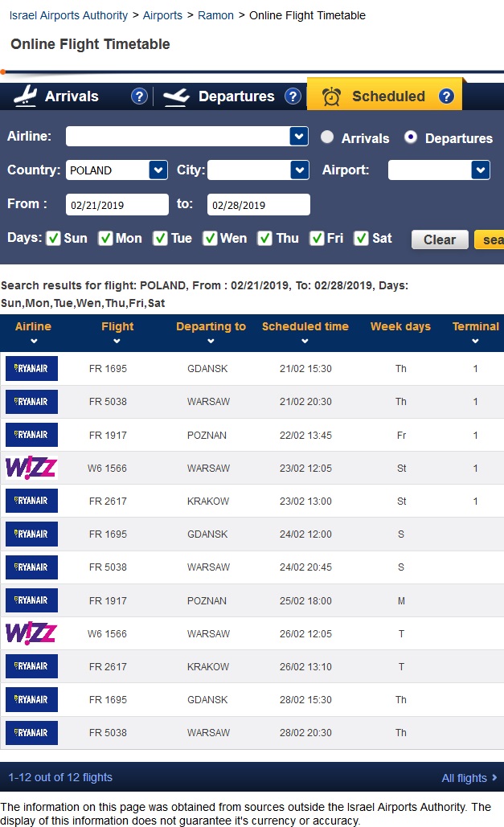
Task: Click scheduled time 25/02 18:00
Action: [x=305, y=600]
